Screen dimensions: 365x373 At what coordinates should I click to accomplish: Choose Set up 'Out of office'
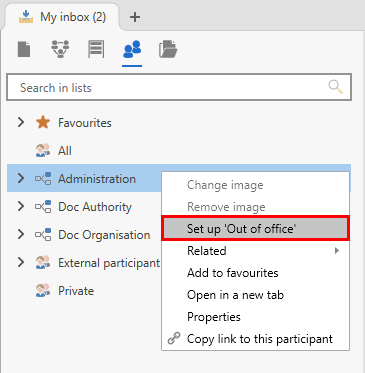point(255,229)
